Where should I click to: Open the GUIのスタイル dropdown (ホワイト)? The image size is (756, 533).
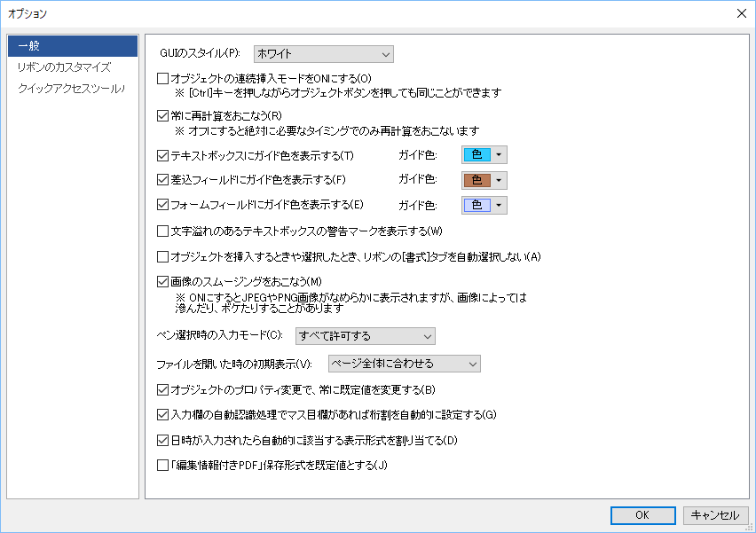pos(324,54)
